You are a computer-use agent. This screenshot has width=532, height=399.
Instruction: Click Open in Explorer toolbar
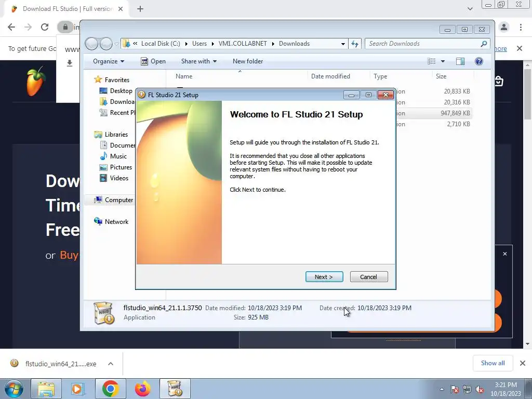(x=153, y=61)
